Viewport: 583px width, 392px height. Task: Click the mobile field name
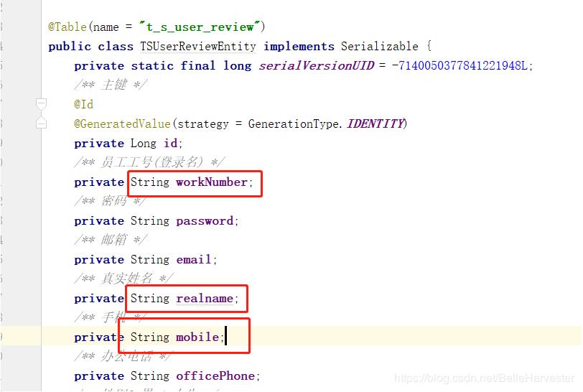point(197,337)
